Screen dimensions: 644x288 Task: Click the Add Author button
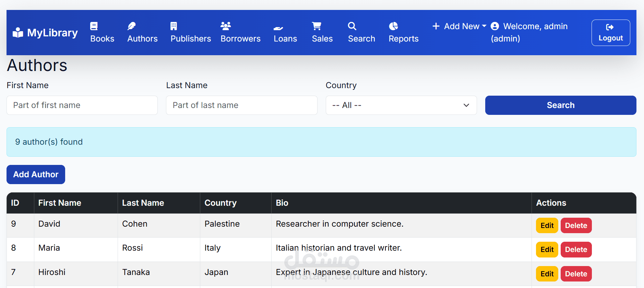[36, 175]
